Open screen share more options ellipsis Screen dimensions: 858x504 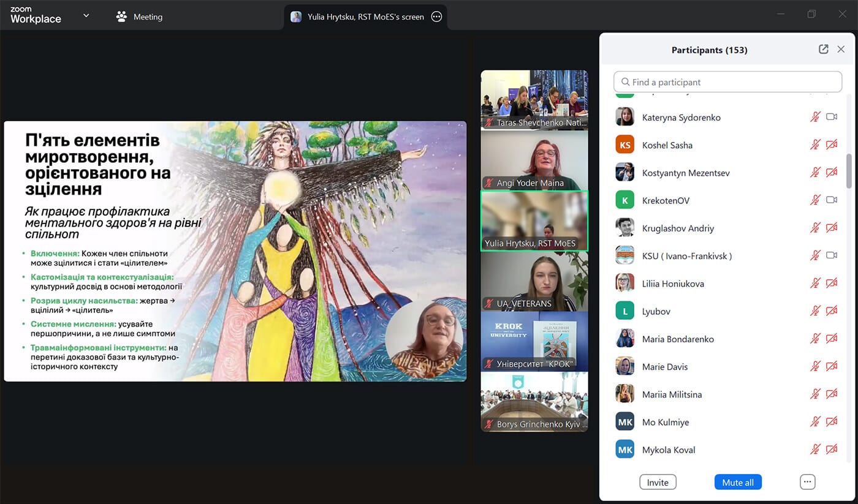[436, 17]
